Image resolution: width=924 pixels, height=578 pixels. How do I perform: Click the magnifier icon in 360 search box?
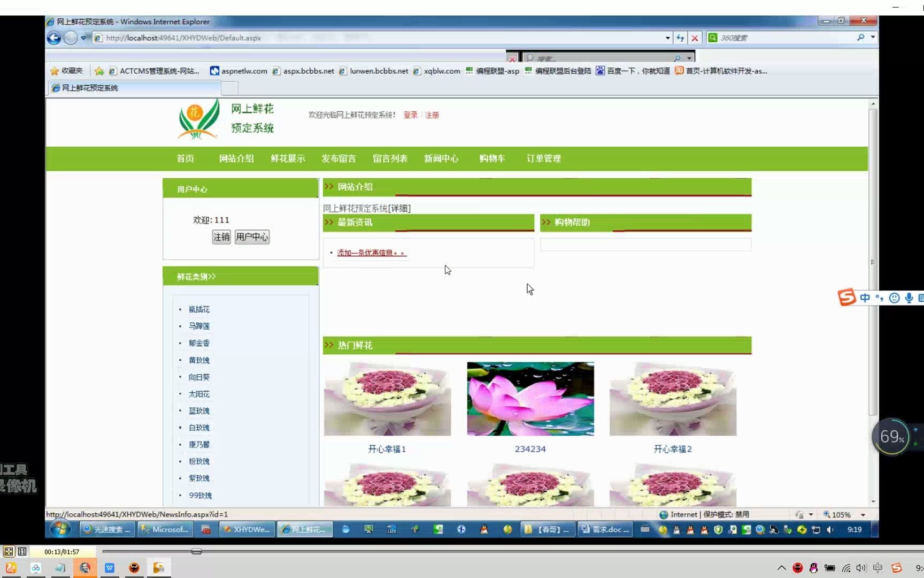click(x=860, y=37)
